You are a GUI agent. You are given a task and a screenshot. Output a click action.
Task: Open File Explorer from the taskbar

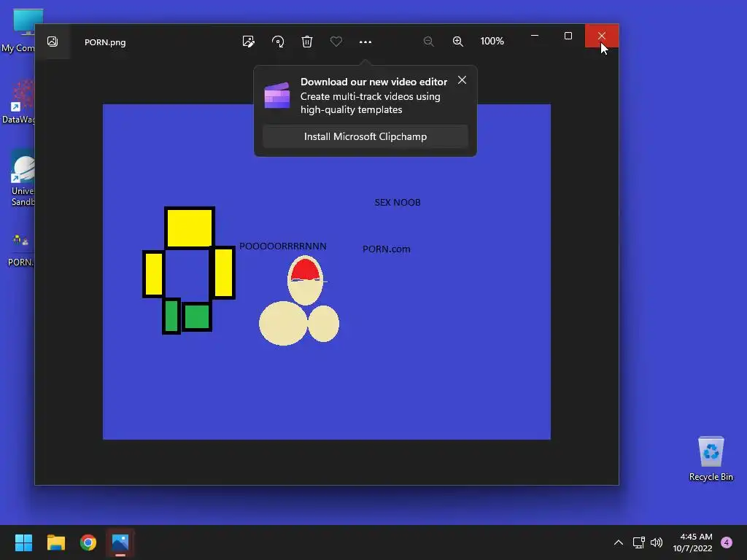pyautogui.click(x=55, y=542)
